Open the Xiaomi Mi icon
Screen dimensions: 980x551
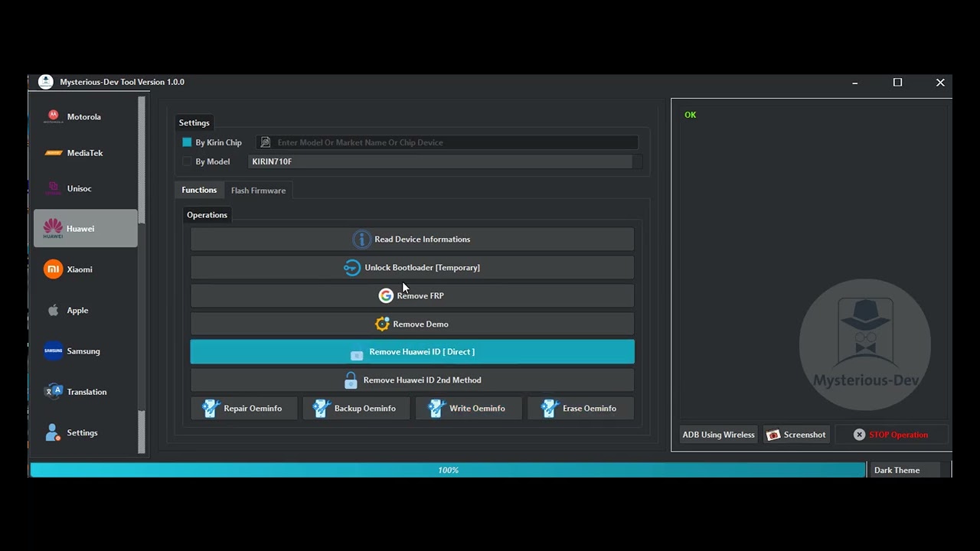coord(53,269)
